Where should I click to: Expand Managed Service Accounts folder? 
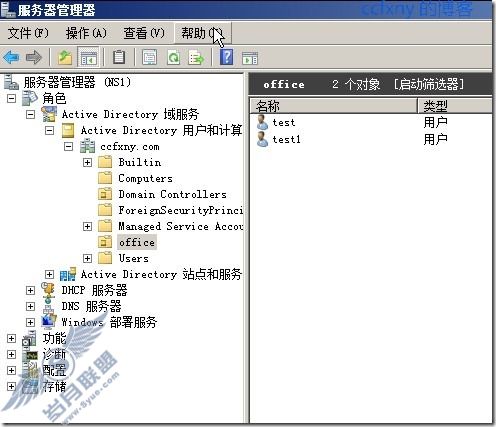87,226
